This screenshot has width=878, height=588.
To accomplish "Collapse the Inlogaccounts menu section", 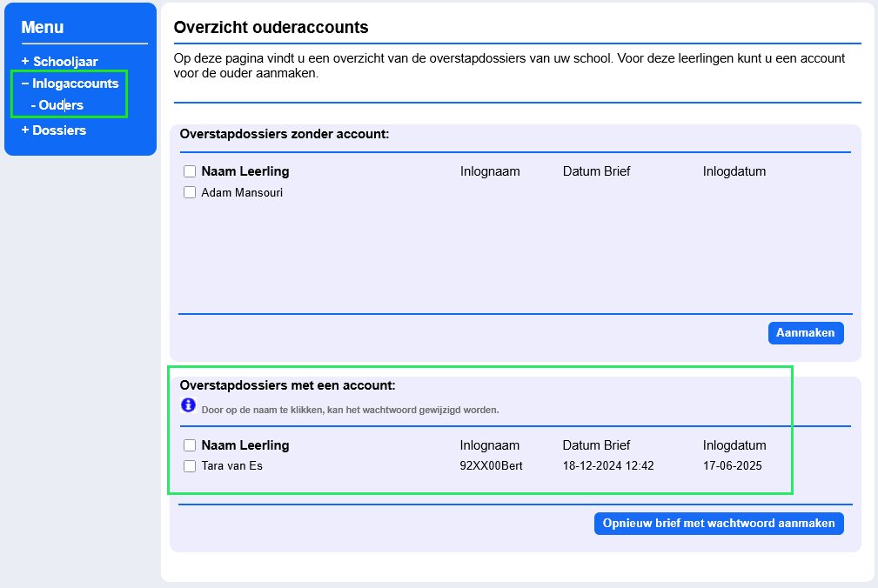I will point(70,84).
